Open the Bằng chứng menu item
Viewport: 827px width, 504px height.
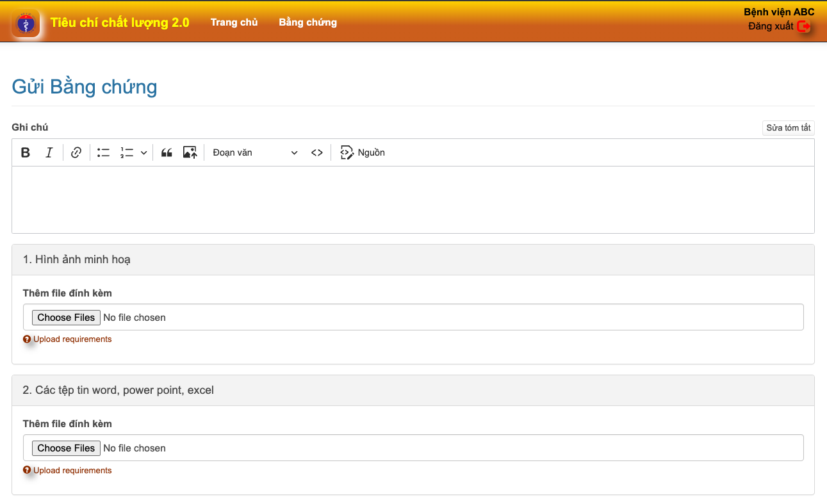tap(307, 22)
